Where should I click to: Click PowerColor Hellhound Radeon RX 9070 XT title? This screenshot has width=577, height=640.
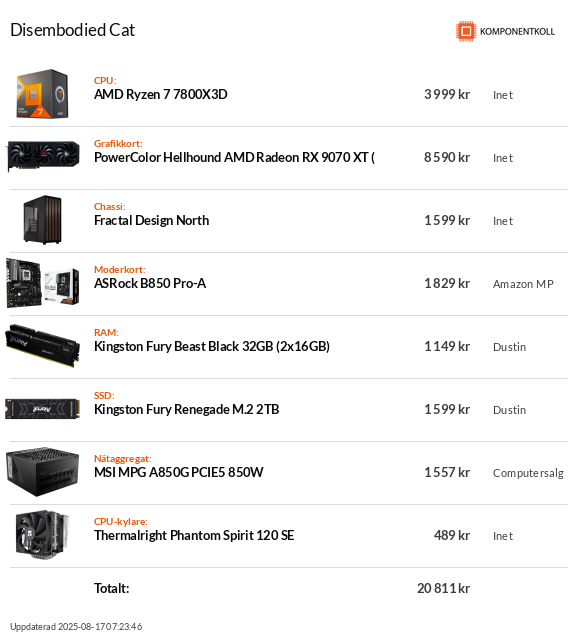click(x=234, y=158)
